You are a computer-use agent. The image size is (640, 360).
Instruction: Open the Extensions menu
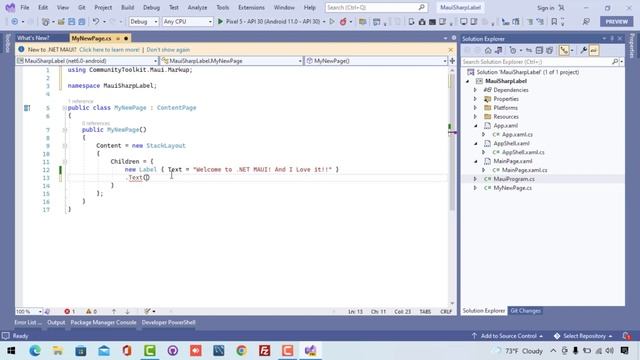point(251,8)
